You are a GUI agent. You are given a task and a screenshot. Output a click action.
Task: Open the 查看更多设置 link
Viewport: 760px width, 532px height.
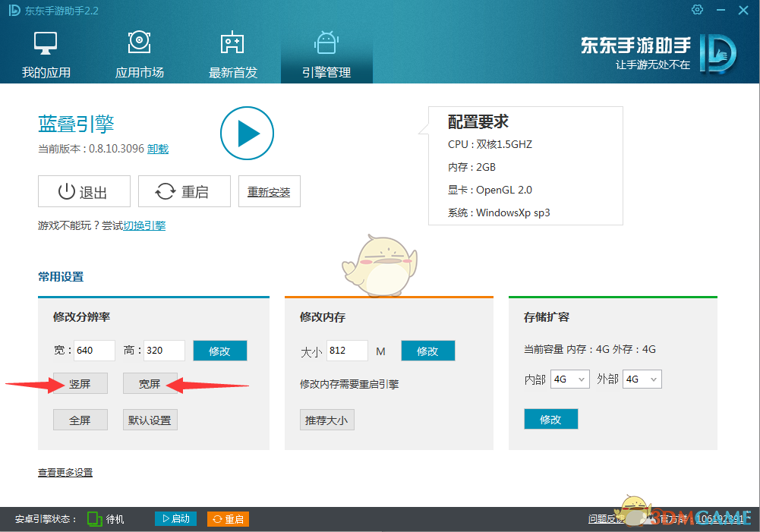[x=65, y=473]
